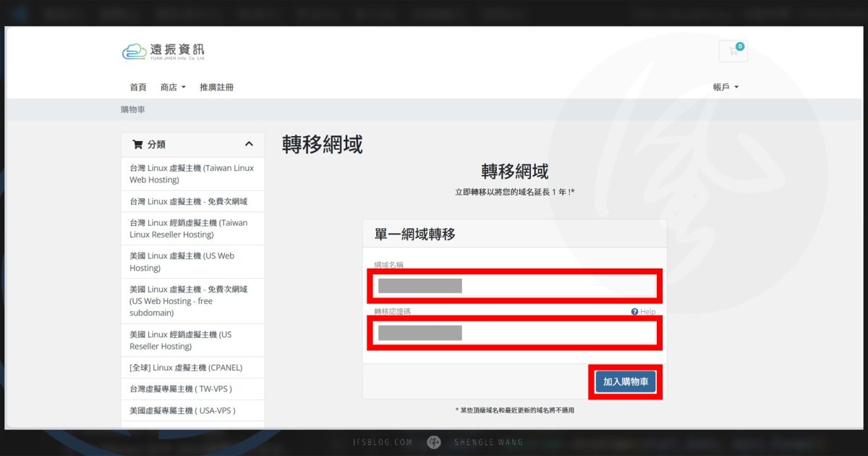
Task: Open the 帳戶 dropdown menu
Action: [726, 87]
